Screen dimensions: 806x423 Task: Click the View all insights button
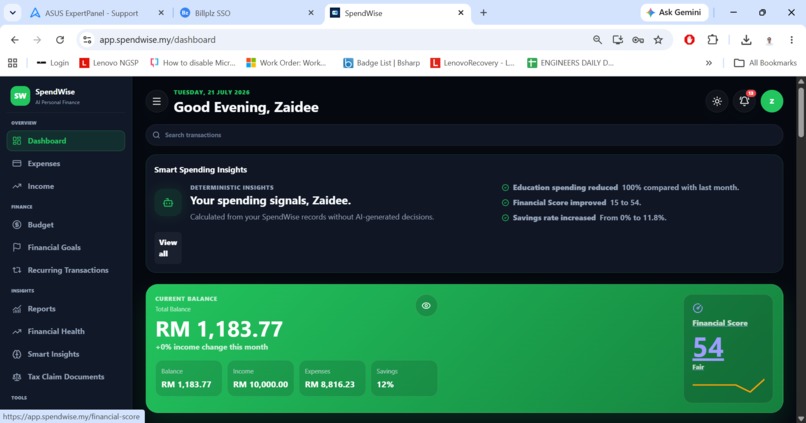point(168,248)
